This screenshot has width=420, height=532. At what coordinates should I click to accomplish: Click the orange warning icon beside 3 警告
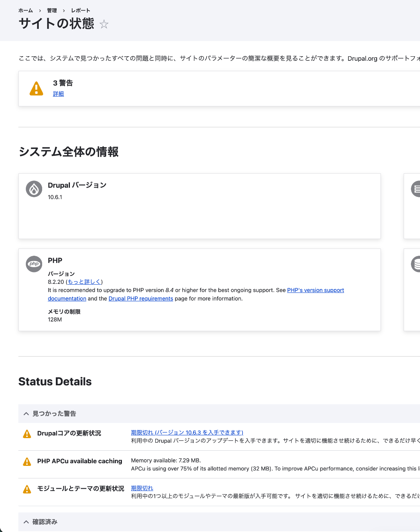pyautogui.click(x=36, y=89)
